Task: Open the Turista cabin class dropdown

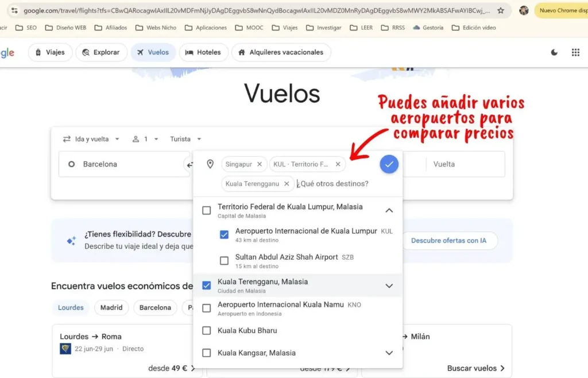Action: [185, 139]
